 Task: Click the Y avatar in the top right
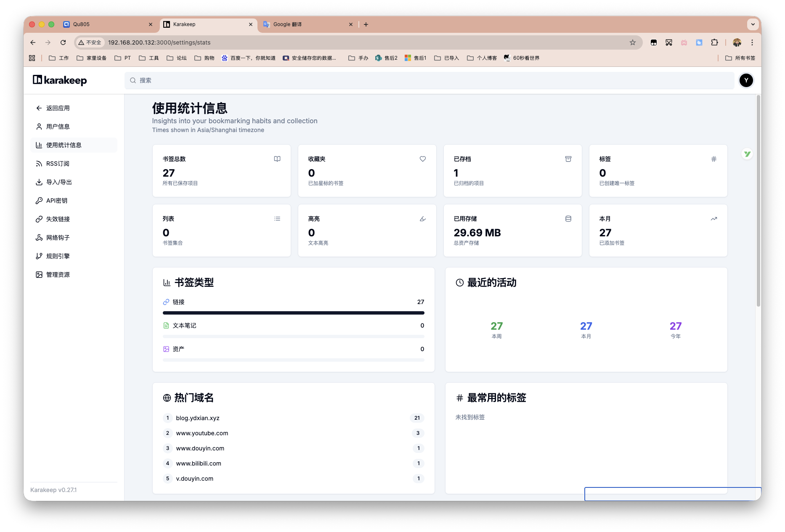click(746, 80)
